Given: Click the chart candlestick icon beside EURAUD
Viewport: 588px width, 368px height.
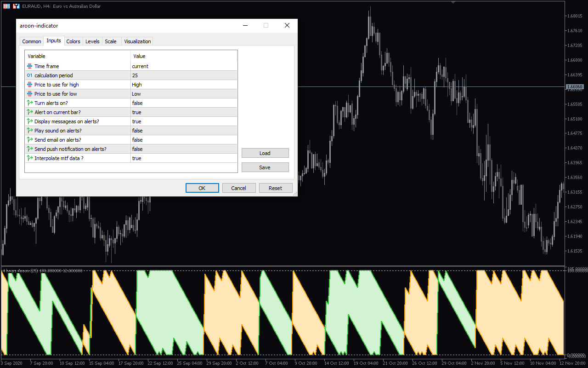Looking at the screenshot, I should pos(16,6).
